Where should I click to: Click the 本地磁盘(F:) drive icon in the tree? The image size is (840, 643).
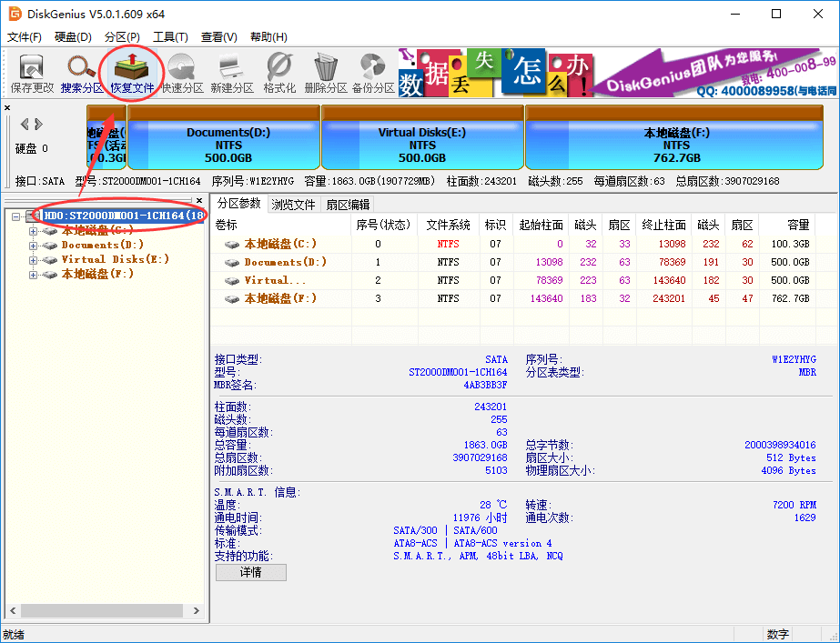(50, 274)
